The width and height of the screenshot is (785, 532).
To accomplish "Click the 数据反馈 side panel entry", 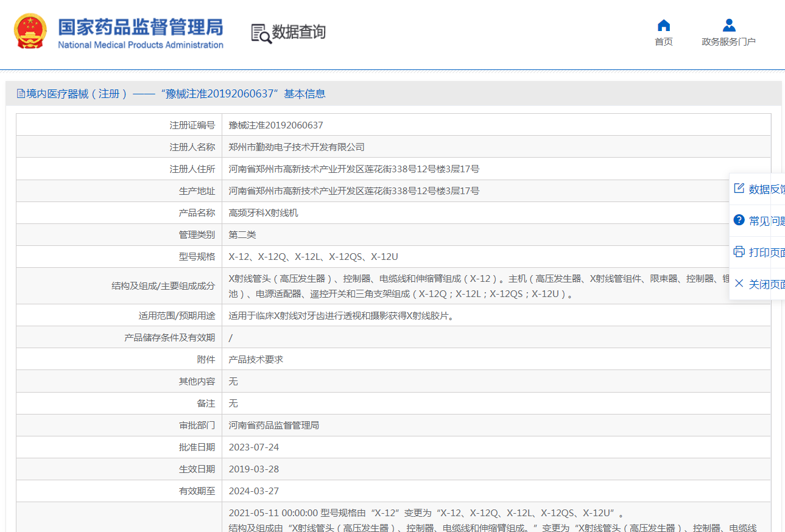I will (758, 189).
